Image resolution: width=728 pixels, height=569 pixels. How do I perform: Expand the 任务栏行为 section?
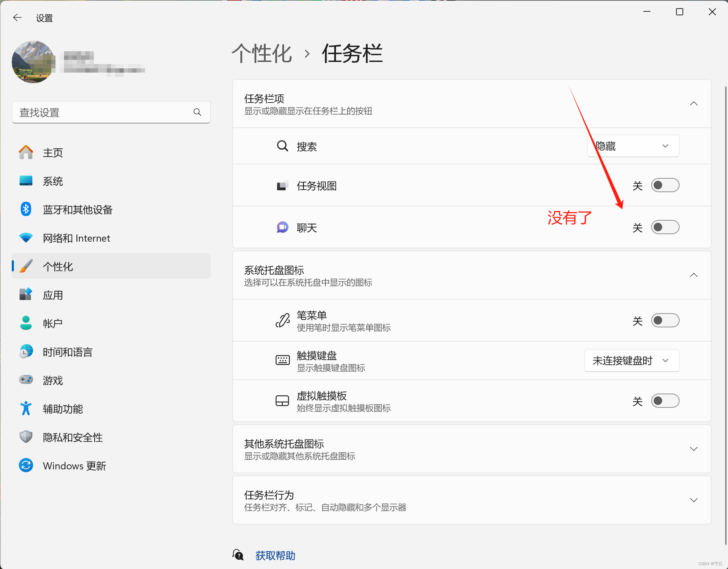pos(693,500)
